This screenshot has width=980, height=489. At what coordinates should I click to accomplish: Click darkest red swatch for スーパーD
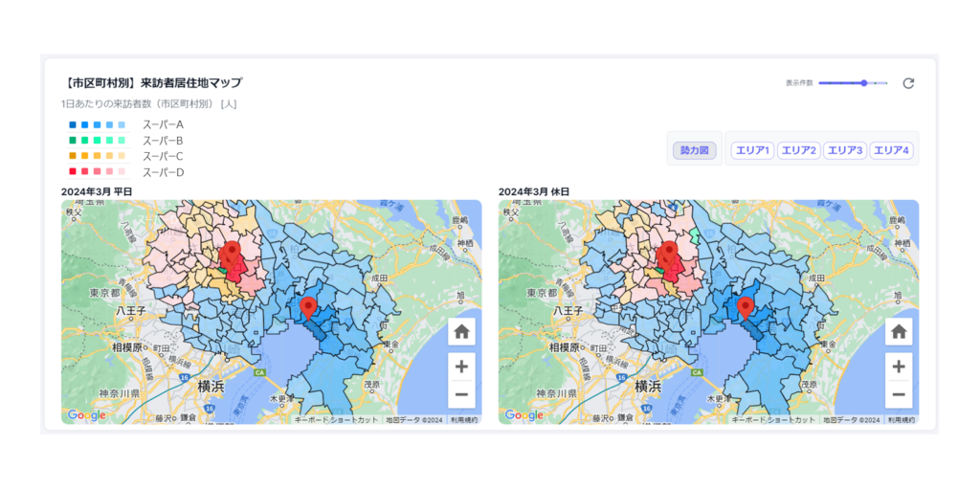73,172
